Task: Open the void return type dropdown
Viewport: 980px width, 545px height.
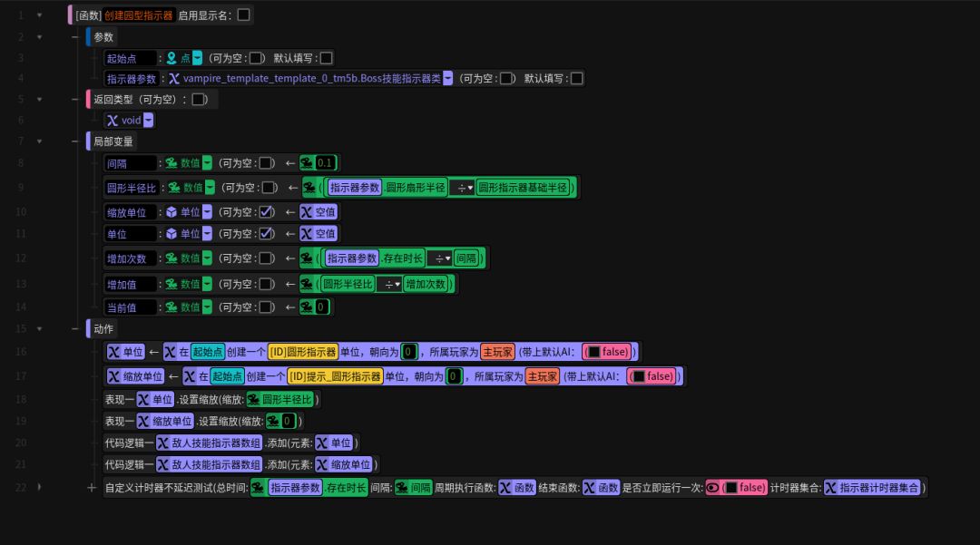Action: pyautogui.click(x=148, y=120)
